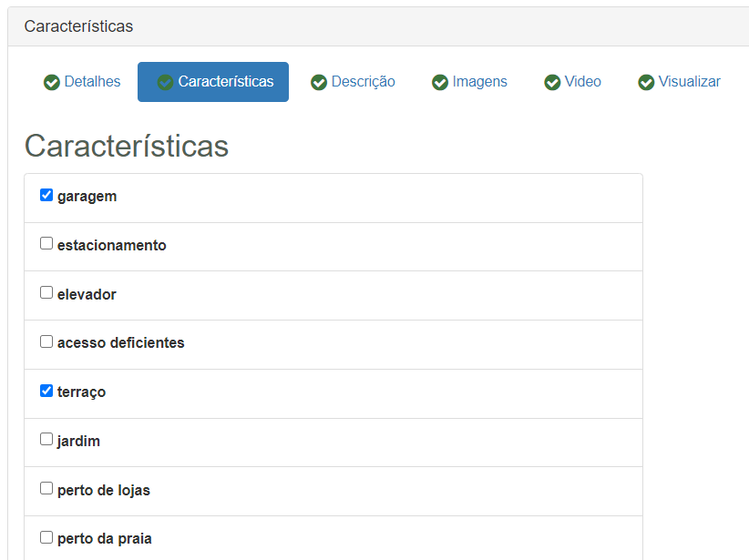The image size is (749, 560).
Task: Toggle the perto da praia checkbox
Action: [46, 537]
